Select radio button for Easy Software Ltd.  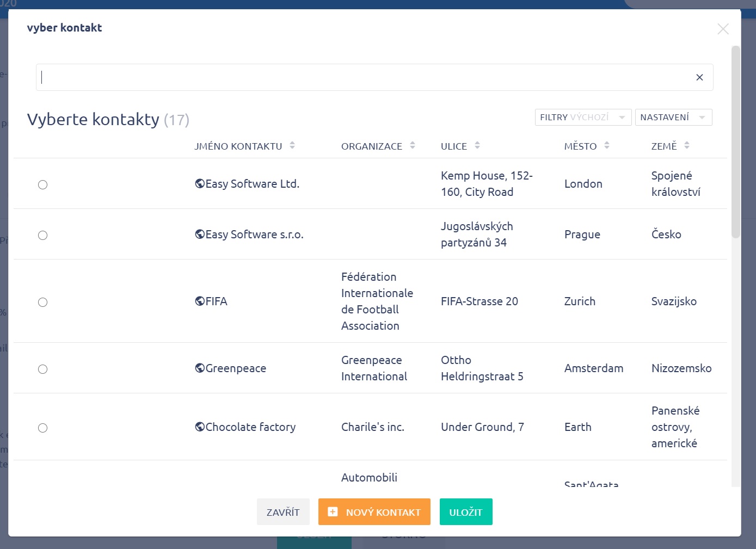pos(42,184)
